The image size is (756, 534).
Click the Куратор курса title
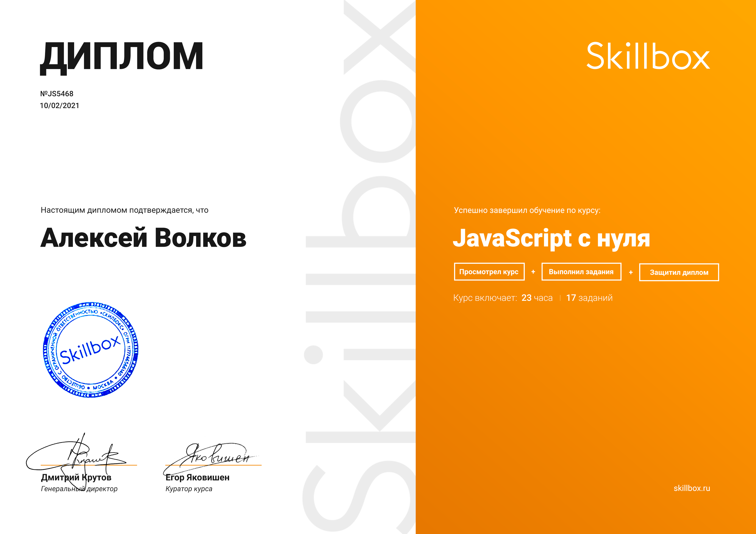point(189,489)
